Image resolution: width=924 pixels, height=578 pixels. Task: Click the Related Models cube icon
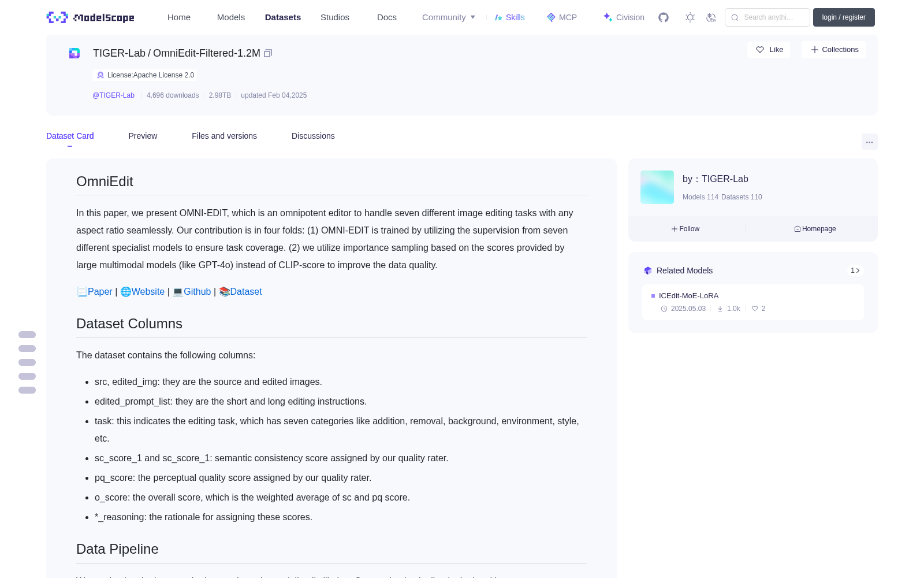(x=648, y=271)
